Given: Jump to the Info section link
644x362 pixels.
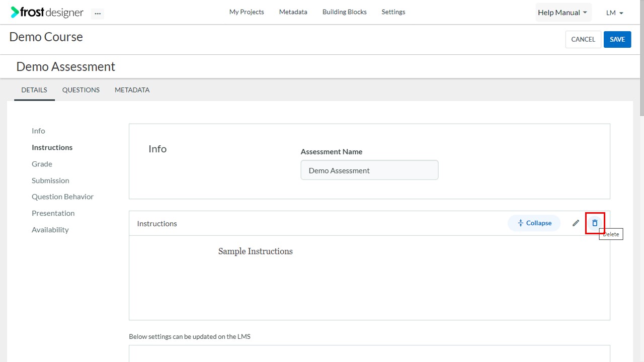Looking at the screenshot, I should [x=38, y=131].
